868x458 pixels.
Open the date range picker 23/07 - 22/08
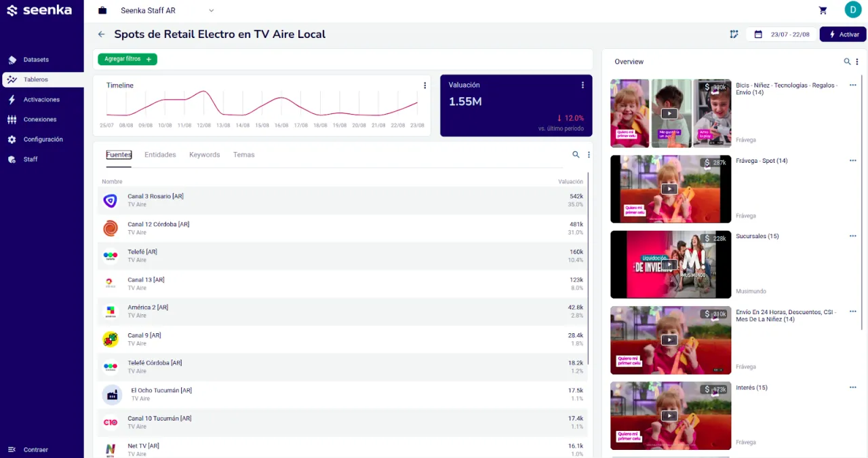coord(782,34)
